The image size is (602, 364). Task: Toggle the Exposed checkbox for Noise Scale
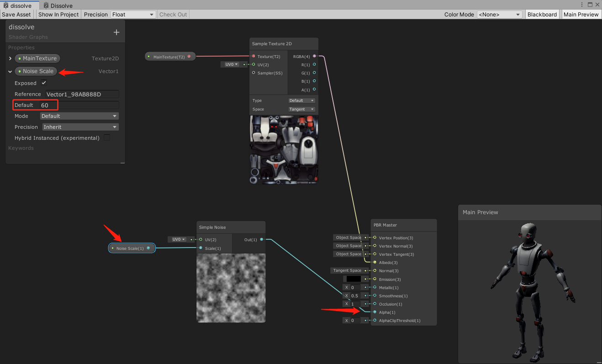coord(43,83)
